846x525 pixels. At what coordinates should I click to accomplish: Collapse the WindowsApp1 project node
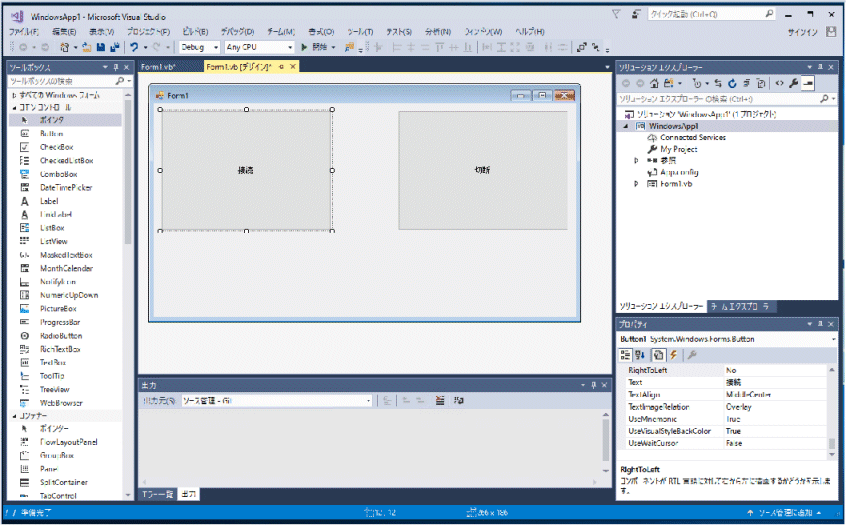tap(626, 126)
